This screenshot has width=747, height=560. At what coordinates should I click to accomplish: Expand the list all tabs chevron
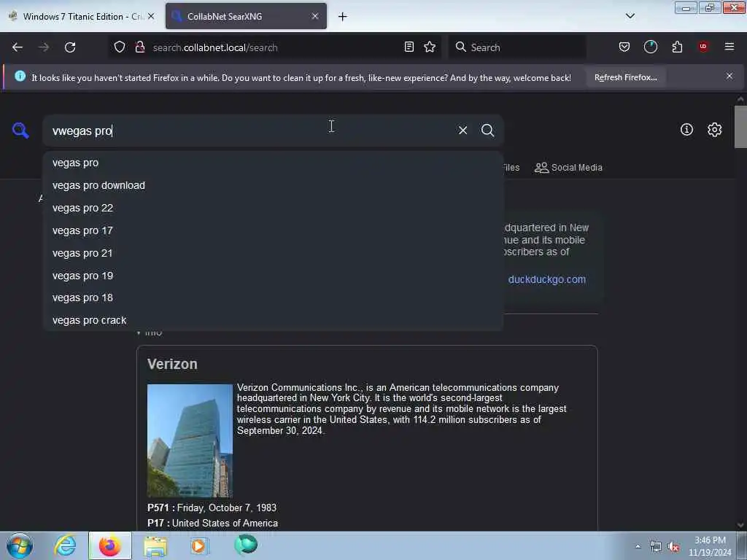(630, 16)
